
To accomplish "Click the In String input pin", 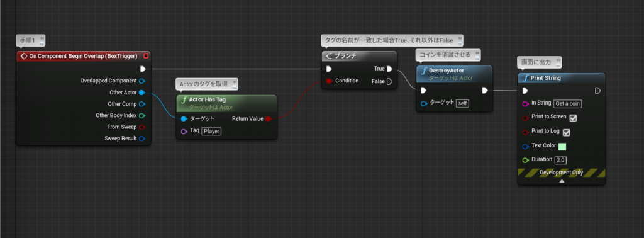I will point(525,104).
